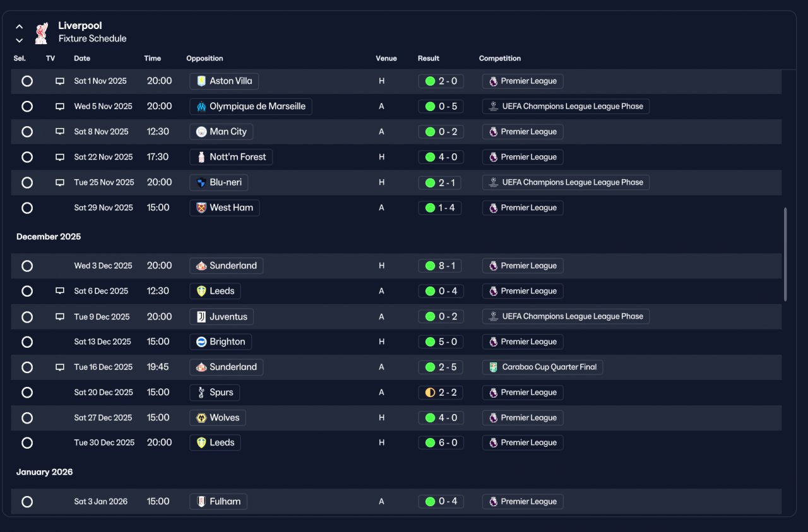The height and width of the screenshot is (532, 808).
Task: Click the January 2026 month heading
Action: point(45,472)
